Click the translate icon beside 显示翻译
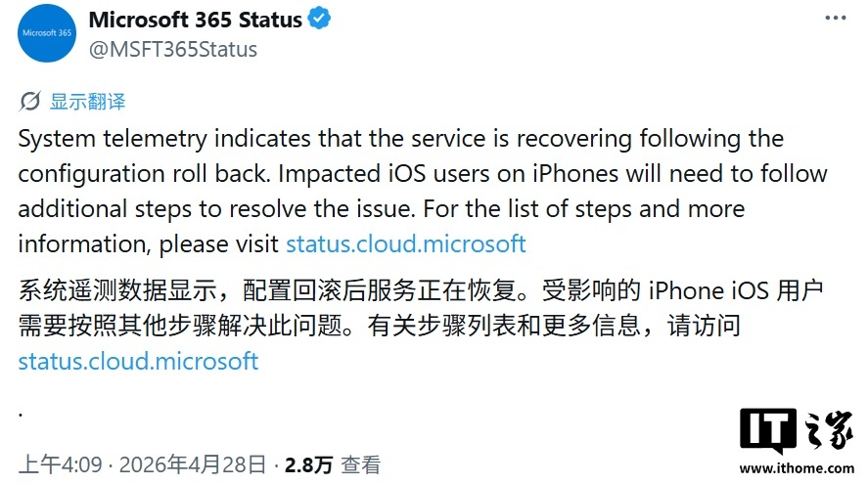868x485 pixels. coord(30,102)
